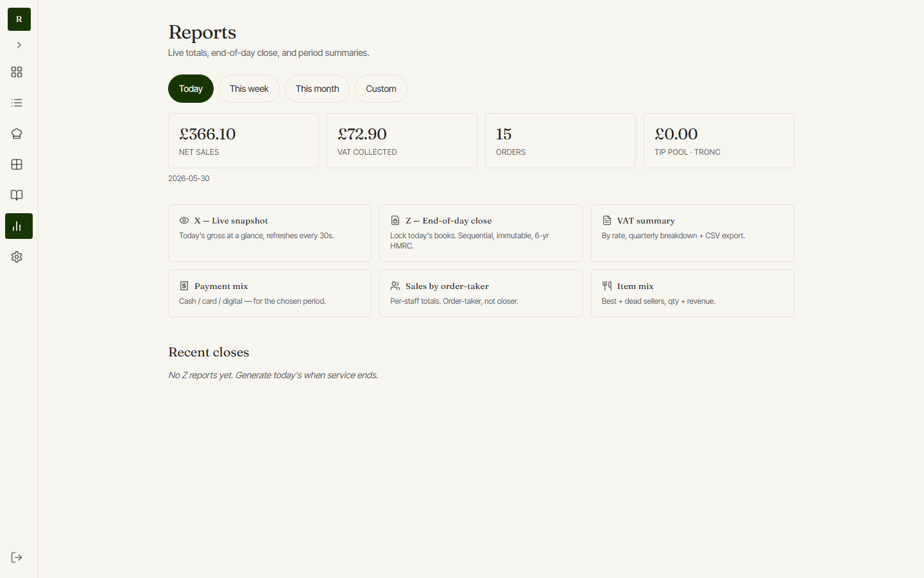Screen dimensions: 924x578
Task: Click the £366.10 Net Sales card
Action: [243, 141]
